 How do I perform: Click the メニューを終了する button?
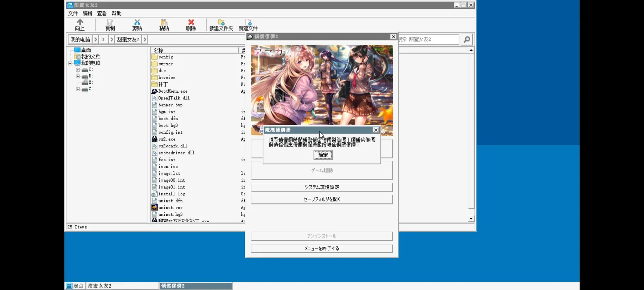pyautogui.click(x=322, y=248)
